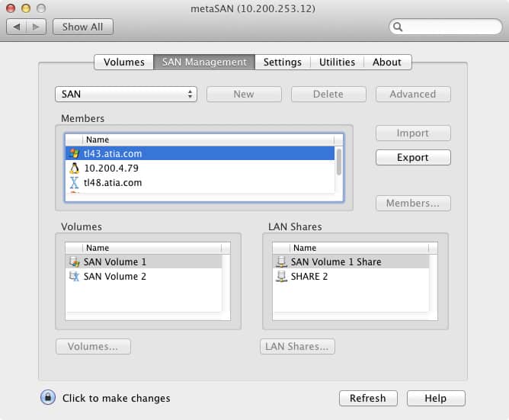This screenshot has width=509, height=420.
Task: Click the magnifying glass in search field
Action: pyautogui.click(x=398, y=27)
